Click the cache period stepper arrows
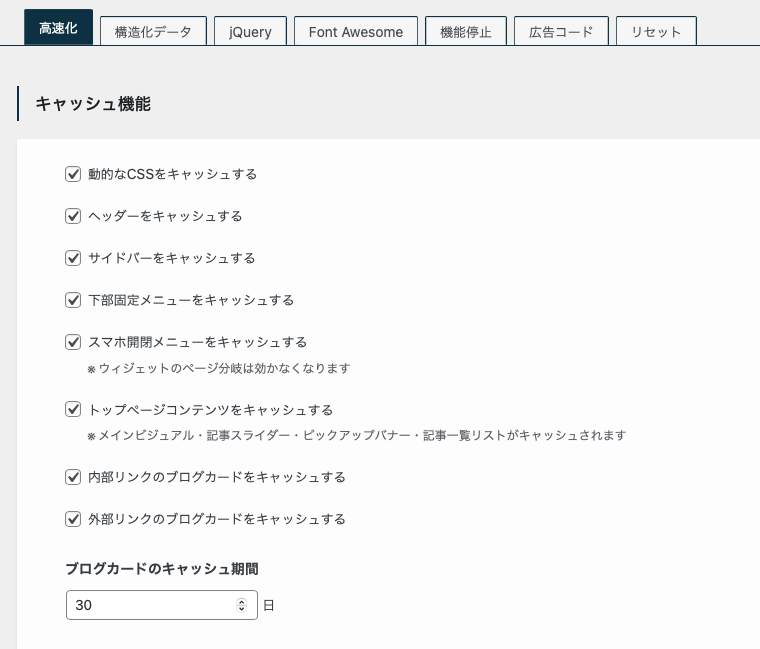 pyautogui.click(x=241, y=605)
